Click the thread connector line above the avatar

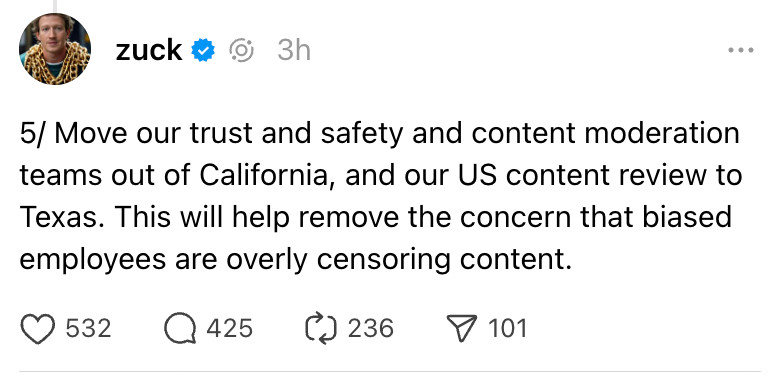coord(55,4)
